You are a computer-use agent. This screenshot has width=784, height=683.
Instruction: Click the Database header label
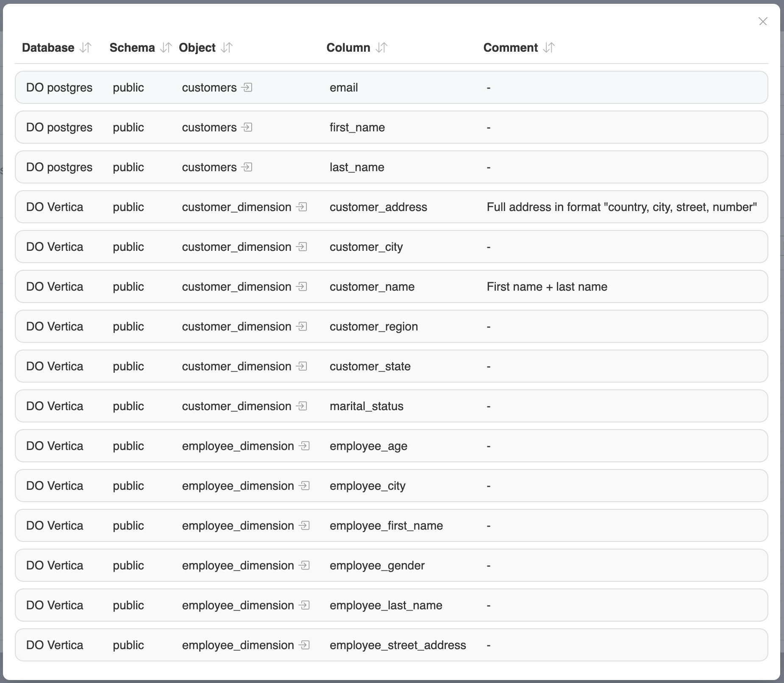click(x=48, y=47)
